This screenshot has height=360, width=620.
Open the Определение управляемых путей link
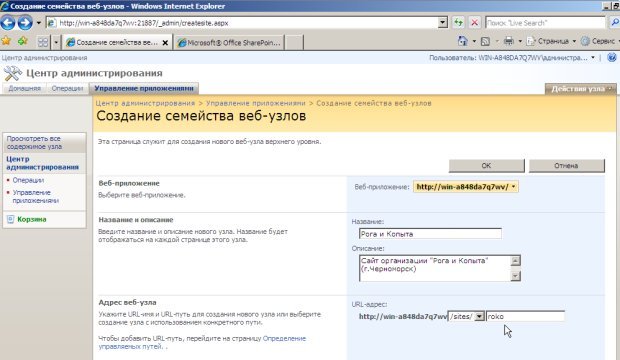[202, 342]
